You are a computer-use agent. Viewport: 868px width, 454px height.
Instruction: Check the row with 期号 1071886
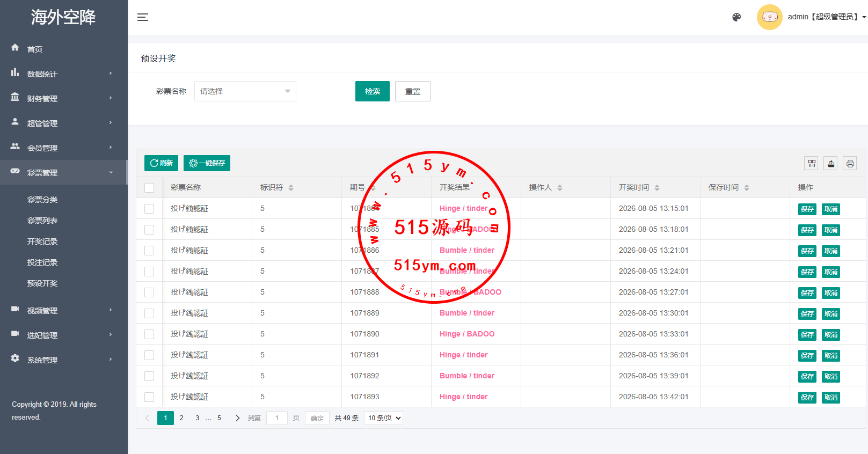[x=149, y=251]
